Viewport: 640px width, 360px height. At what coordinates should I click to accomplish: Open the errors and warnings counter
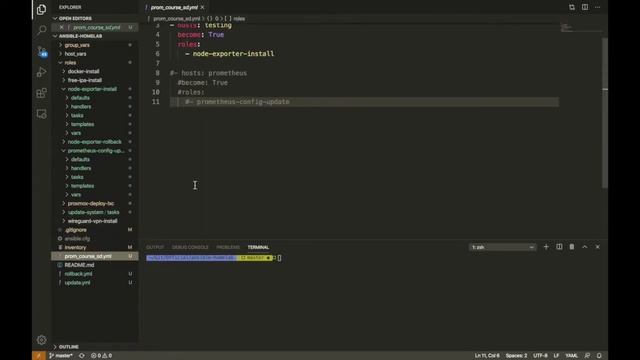[101, 356]
